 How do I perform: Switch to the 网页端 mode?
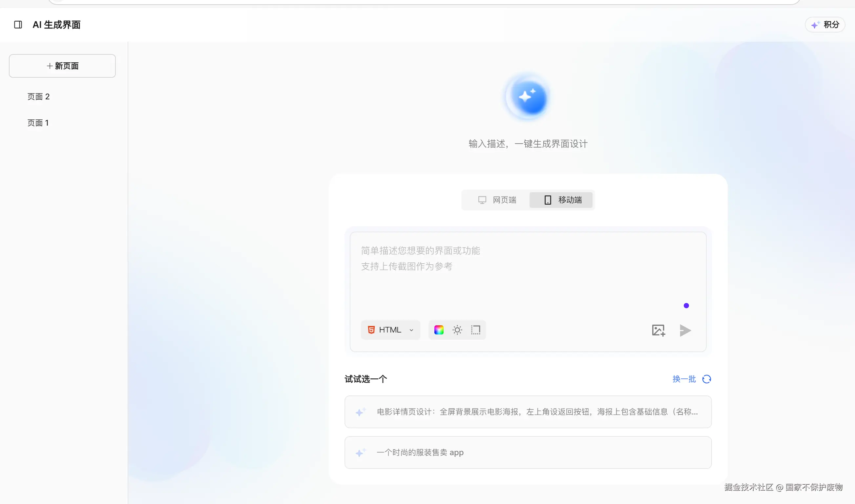click(x=497, y=200)
